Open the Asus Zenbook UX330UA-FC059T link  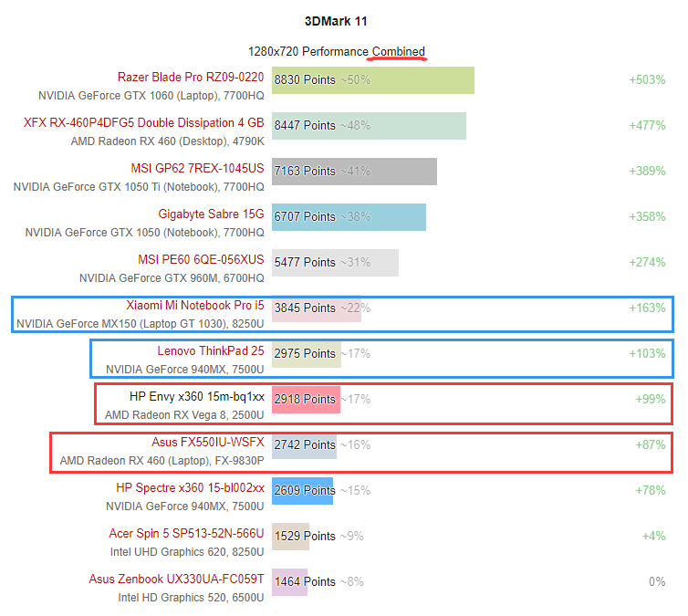(x=176, y=579)
